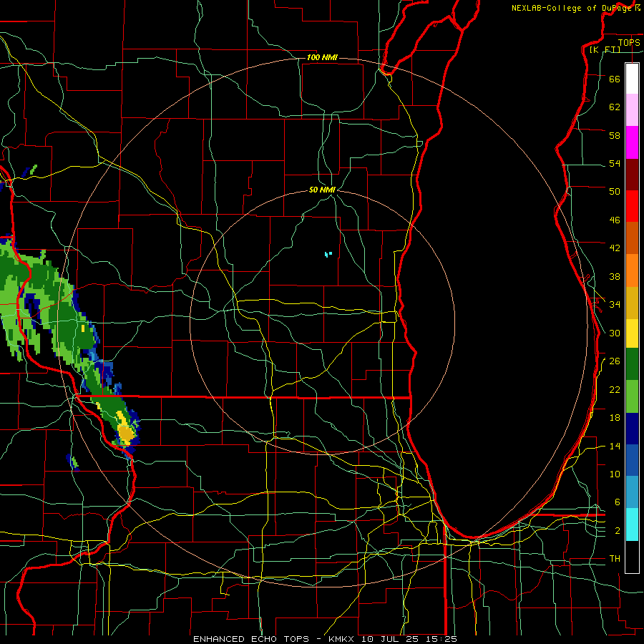Viewport: 644px width, 644px height.
Task: Click the Enhanced Echo Tops KMKX caption
Action: pos(326,639)
